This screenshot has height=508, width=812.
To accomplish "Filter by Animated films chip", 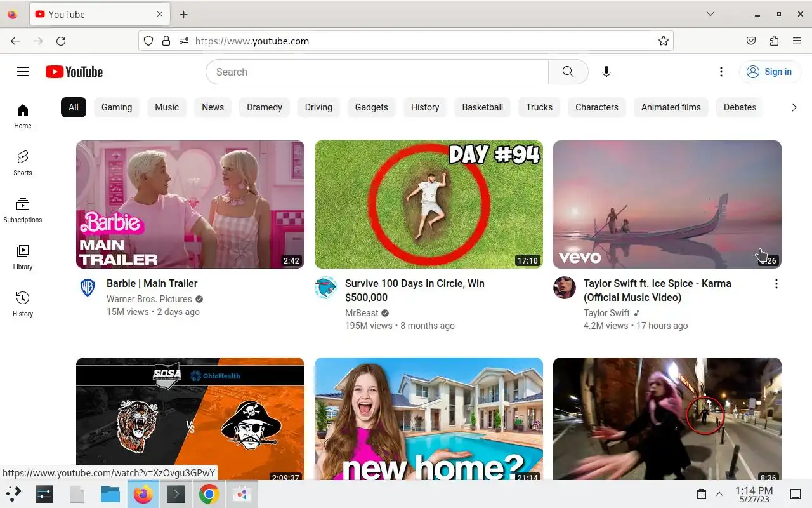I will [671, 107].
